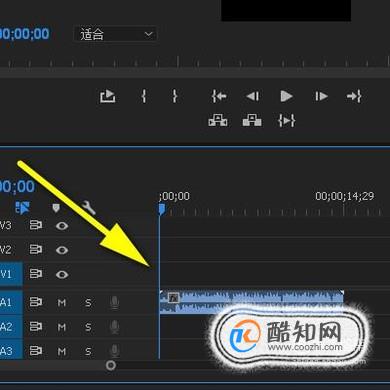390x390 pixels.
Task: Click the timeline current timecode display
Action: [17, 186]
